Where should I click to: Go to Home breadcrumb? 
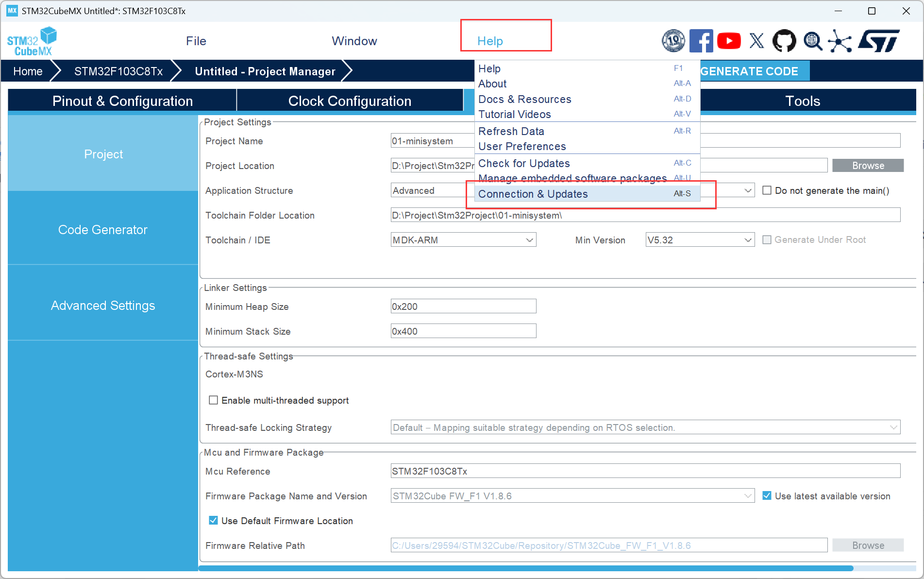pyautogui.click(x=28, y=71)
